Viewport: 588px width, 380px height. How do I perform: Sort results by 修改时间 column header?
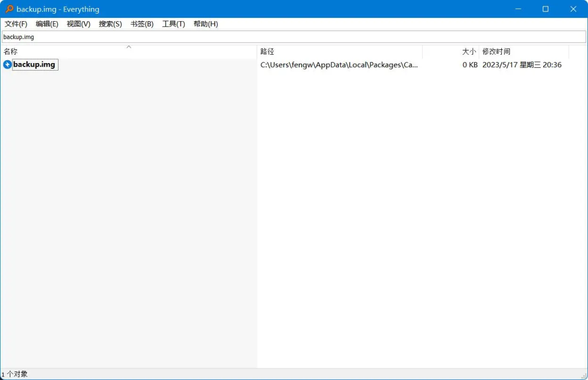pos(524,52)
